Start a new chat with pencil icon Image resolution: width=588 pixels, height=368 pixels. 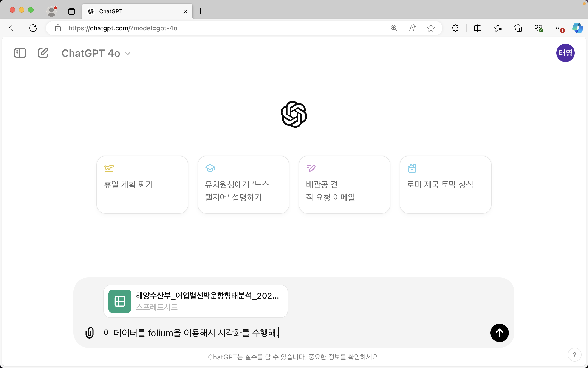click(43, 53)
